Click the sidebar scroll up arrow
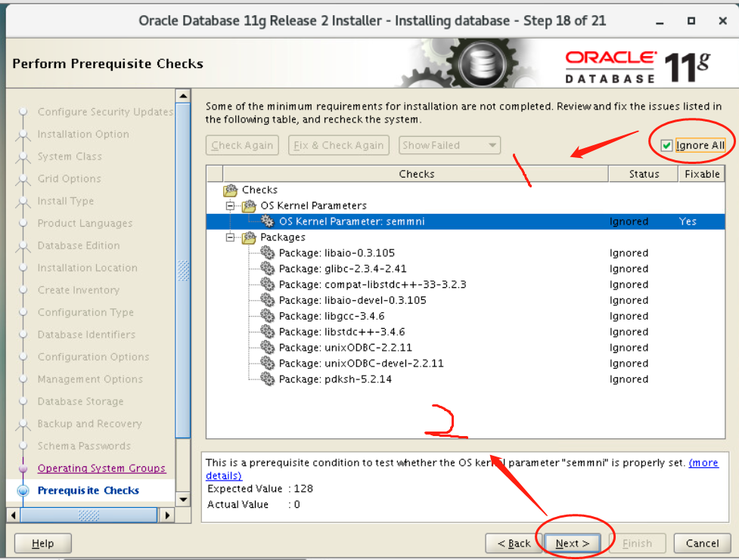 click(183, 96)
